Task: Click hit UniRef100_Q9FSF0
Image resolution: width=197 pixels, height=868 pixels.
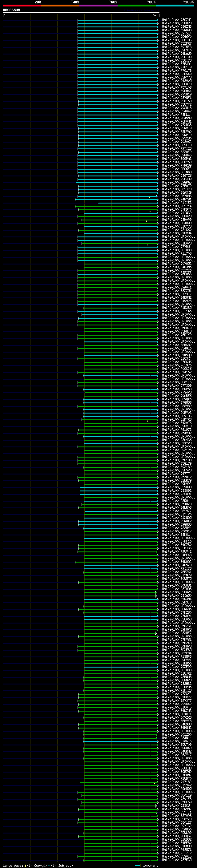Action: point(177,50)
